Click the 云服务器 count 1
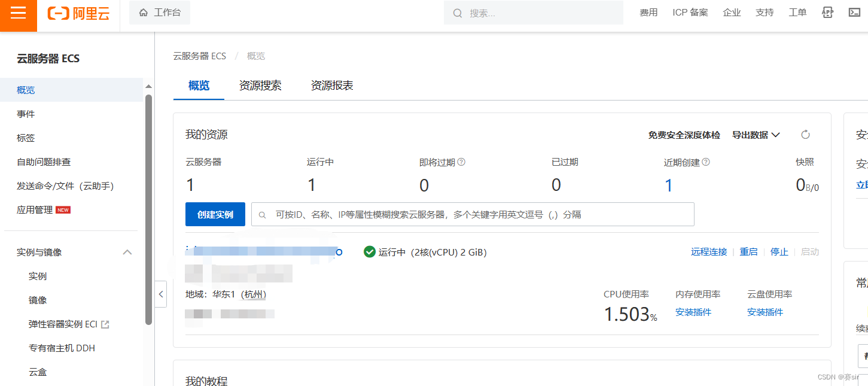The image size is (868, 386). (190, 186)
